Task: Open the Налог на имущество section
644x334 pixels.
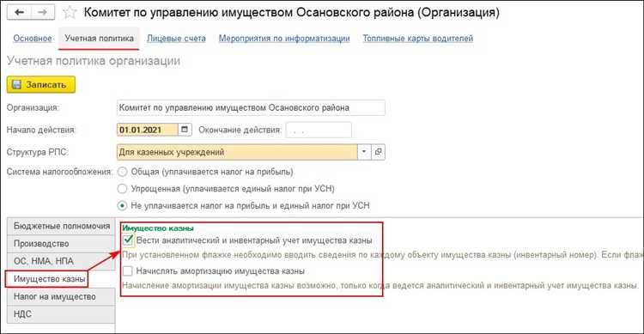Action: (61, 296)
